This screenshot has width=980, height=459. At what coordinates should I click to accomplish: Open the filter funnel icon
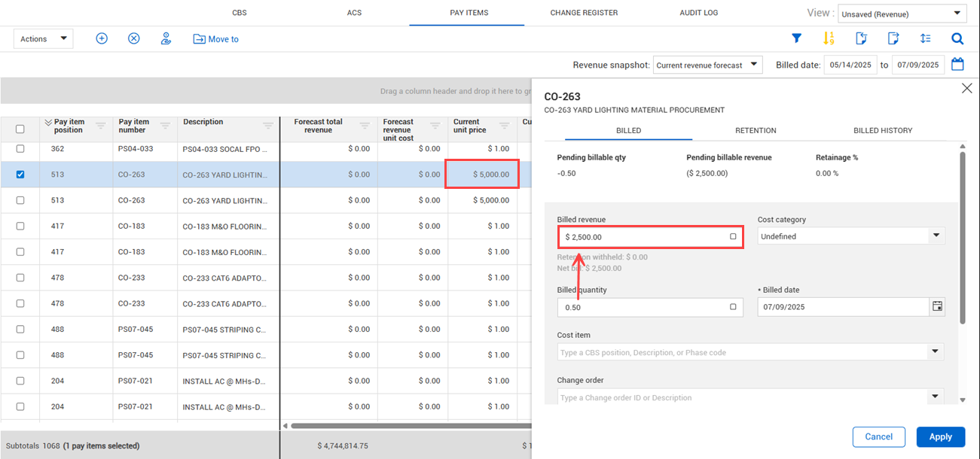[x=796, y=38]
